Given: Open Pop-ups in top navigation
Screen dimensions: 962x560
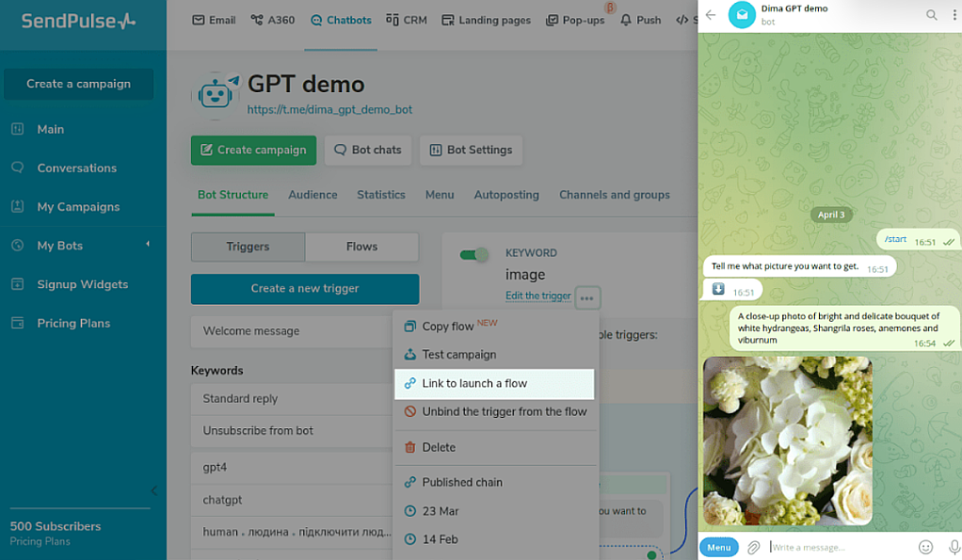Looking at the screenshot, I should point(575,21).
